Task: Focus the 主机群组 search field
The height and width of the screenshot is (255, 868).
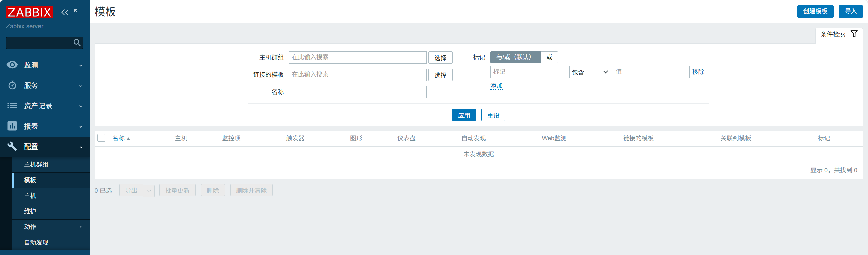Action: 358,57
